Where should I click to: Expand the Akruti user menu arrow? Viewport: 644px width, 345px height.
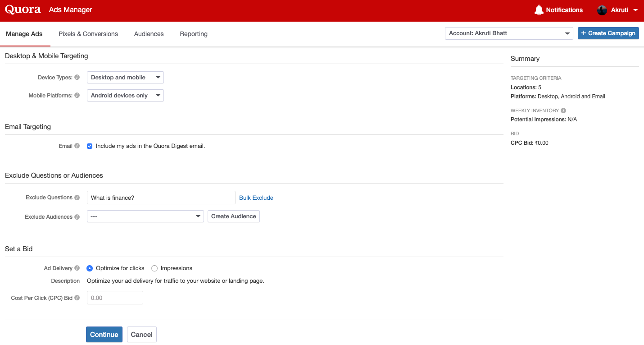pos(635,10)
